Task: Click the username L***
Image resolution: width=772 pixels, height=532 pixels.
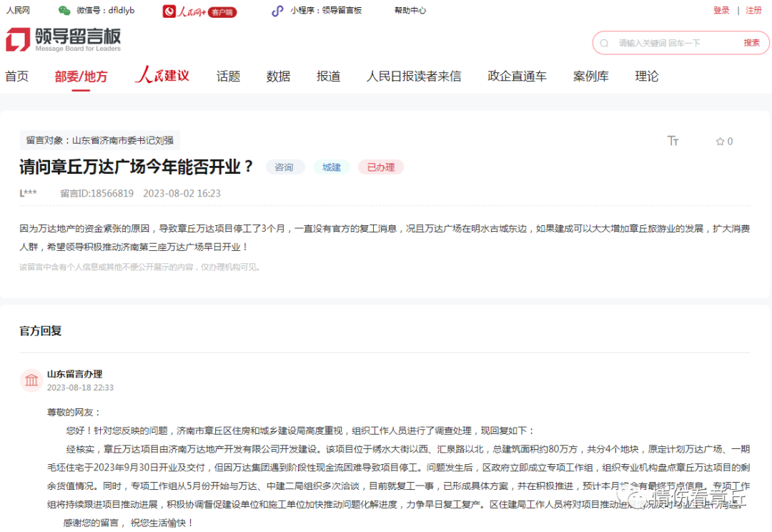Action: (x=28, y=193)
